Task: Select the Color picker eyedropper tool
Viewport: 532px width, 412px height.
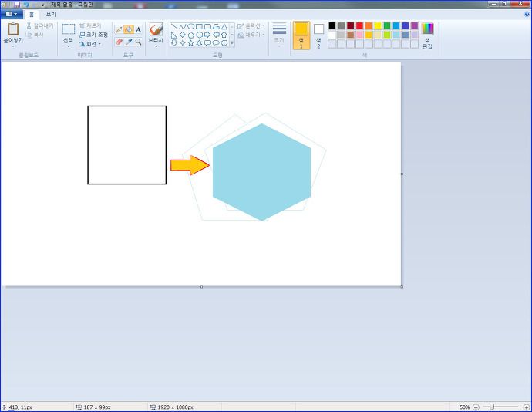Action: click(129, 42)
